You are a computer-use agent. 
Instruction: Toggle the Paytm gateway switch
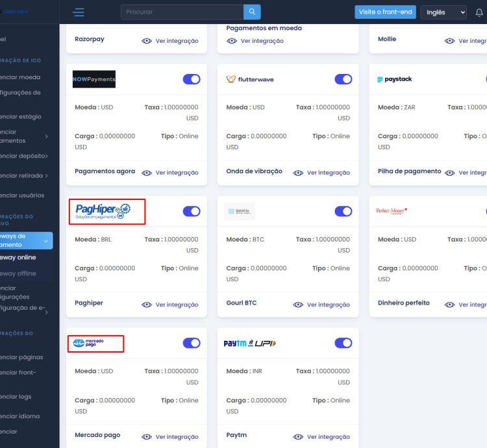pos(343,343)
